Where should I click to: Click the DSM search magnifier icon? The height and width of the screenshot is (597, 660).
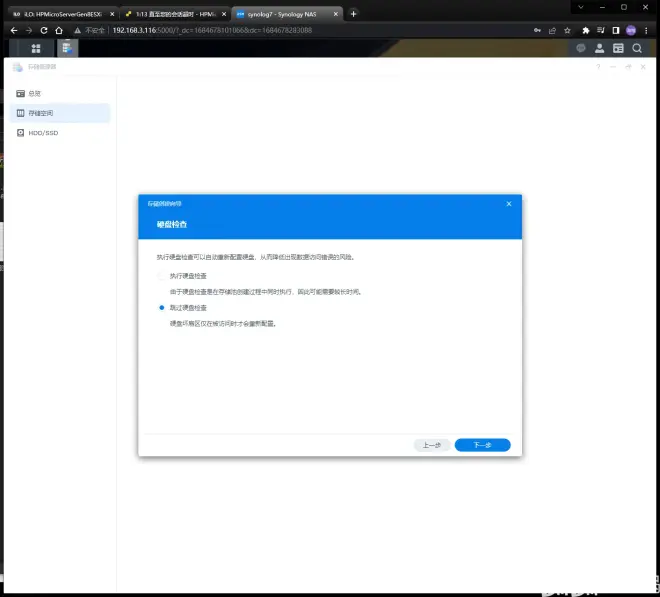637,48
